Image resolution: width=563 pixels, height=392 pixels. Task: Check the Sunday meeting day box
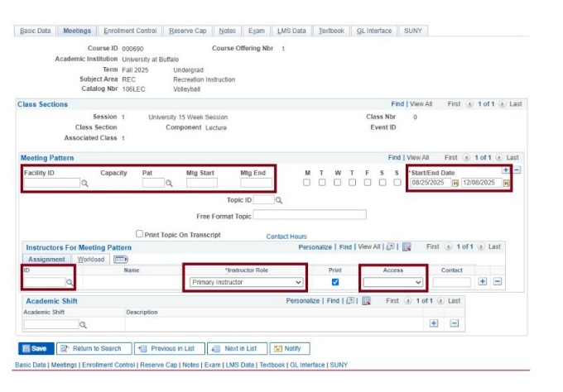pos(397,183)
